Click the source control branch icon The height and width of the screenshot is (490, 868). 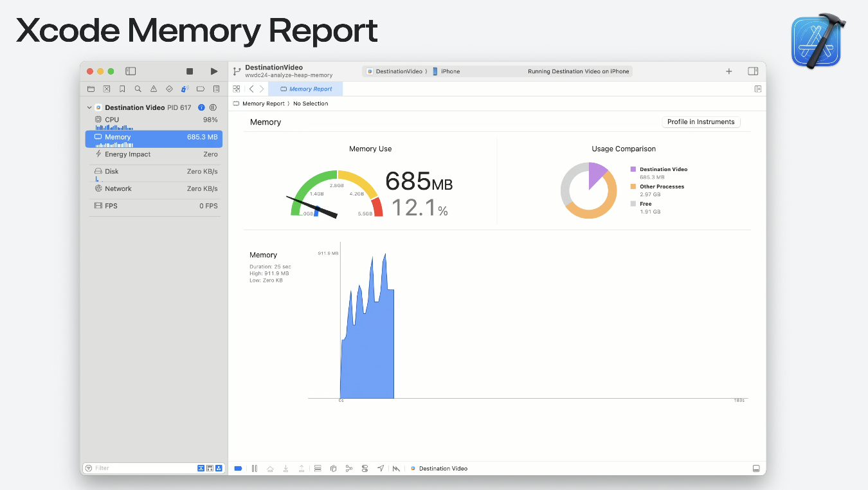pos(237,71)
